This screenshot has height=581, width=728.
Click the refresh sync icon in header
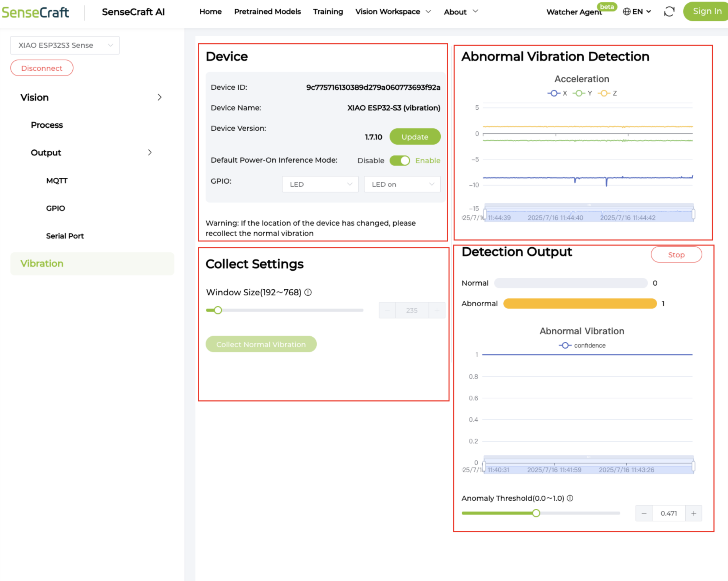point(669,12)
